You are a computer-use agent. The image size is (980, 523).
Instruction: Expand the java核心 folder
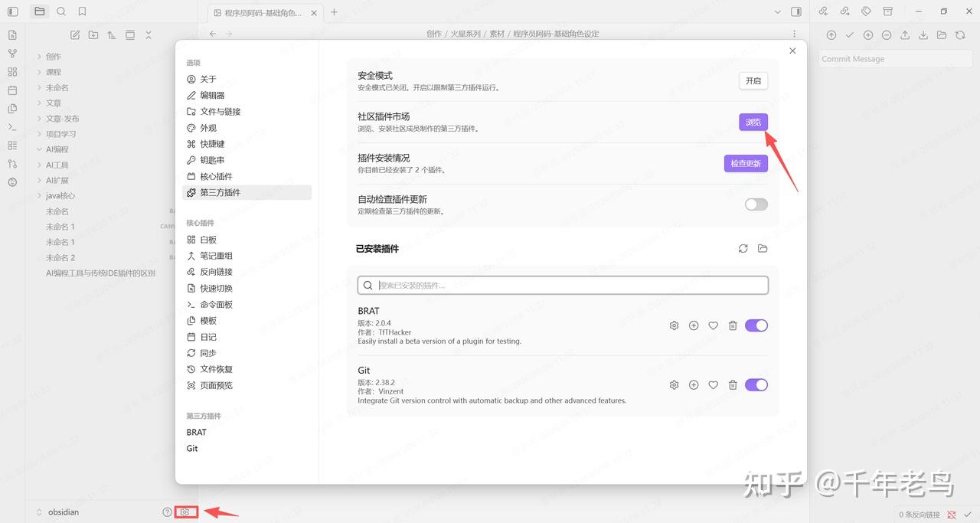(60, 196)
